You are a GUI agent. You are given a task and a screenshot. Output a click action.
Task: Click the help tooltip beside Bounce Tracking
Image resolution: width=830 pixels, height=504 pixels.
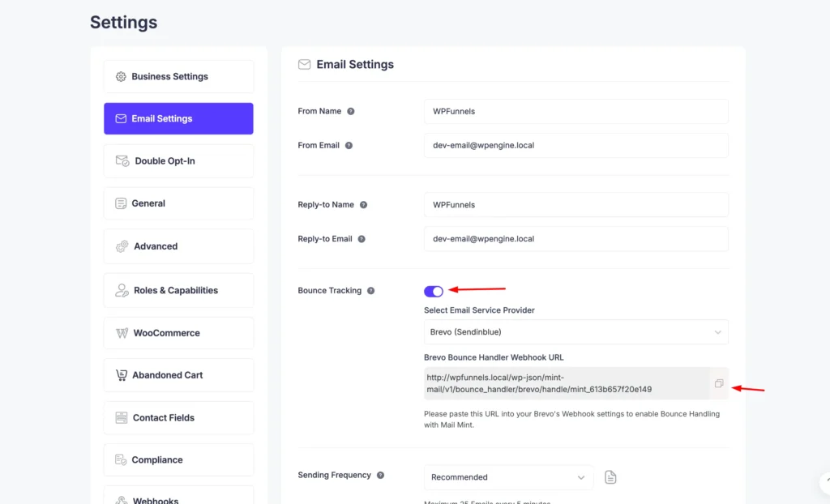[x=371, y=290]
